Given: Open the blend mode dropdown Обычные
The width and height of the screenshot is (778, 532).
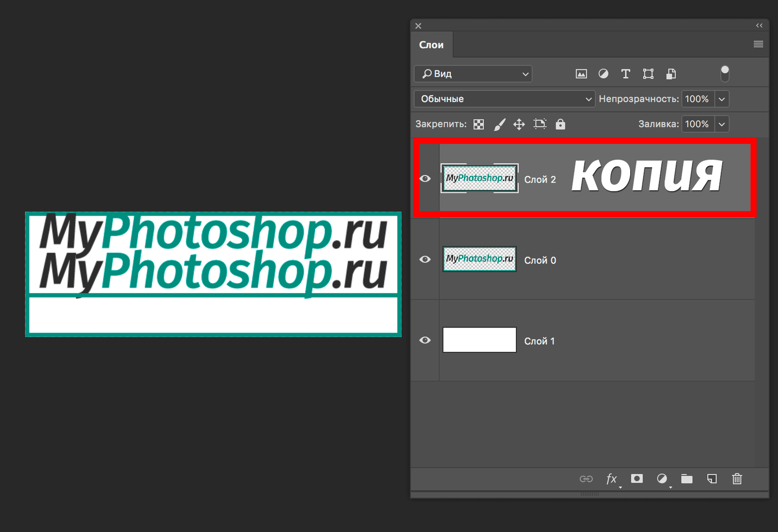Looking at the screenshot, I should 504,99.
